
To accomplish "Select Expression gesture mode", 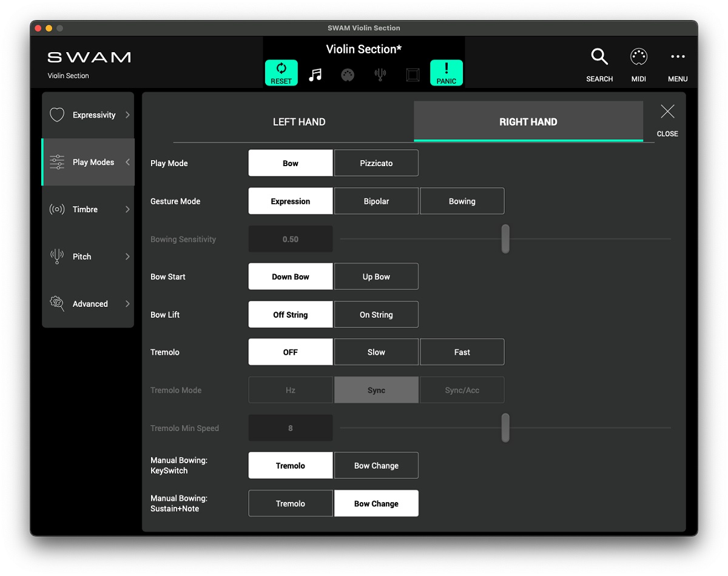I will [291, 201].
